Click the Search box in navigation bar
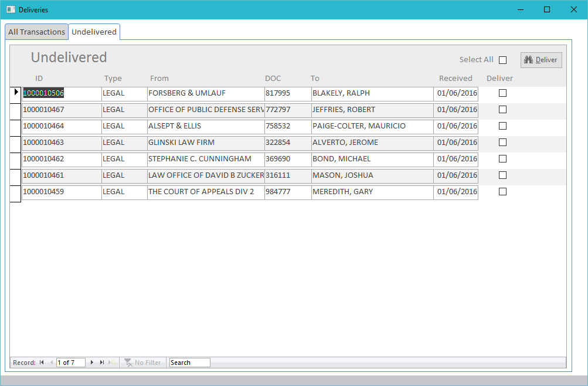This screenshot has width=588, height=386. pos(189,363)
